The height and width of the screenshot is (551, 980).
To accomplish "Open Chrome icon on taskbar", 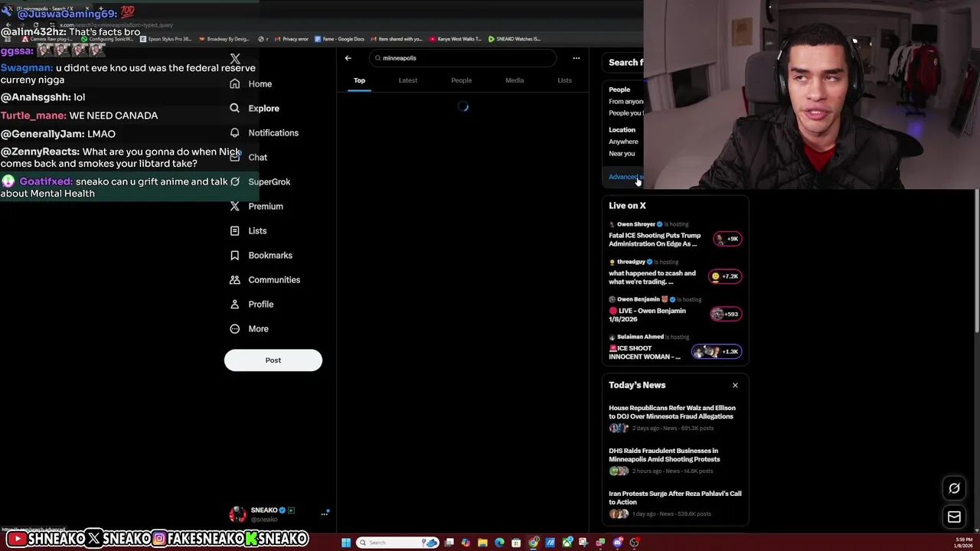I will pos(534,543).
